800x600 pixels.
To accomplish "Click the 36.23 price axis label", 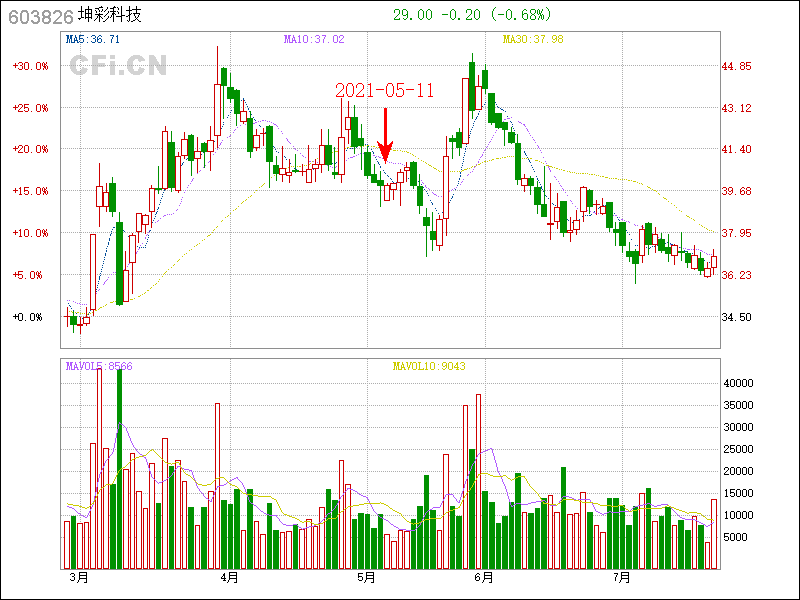I will pyautogui.click(x=737, y=275).
